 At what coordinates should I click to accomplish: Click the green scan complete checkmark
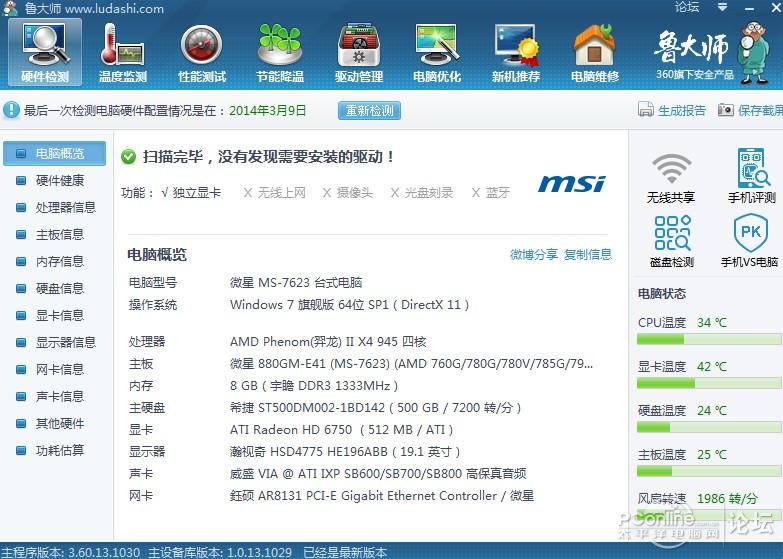[128, 157]
